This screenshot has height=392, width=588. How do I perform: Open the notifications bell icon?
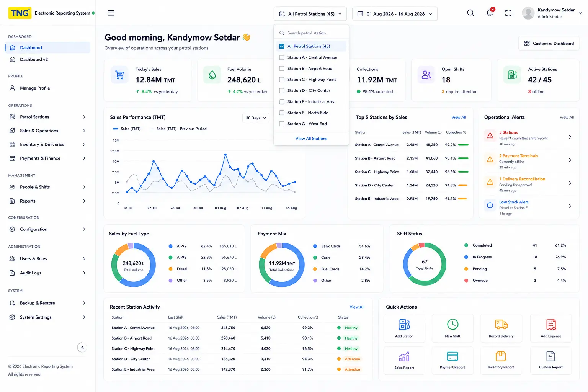coord(490,13)
